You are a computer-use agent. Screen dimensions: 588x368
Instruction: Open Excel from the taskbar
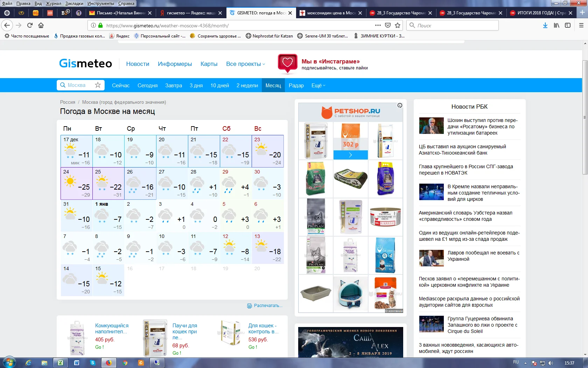click(x=61, y=363)
